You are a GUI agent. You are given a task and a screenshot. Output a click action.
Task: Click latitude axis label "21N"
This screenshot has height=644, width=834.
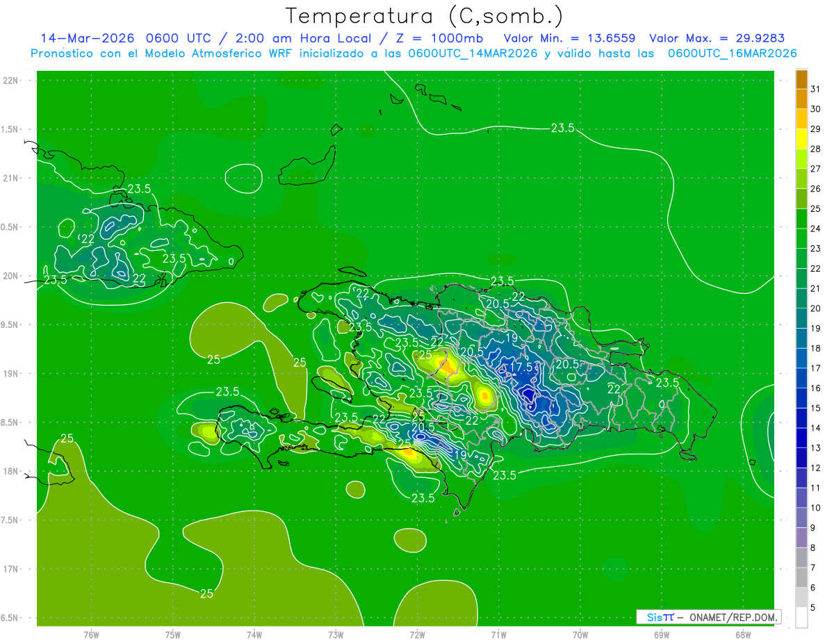[x=10, y=179]
